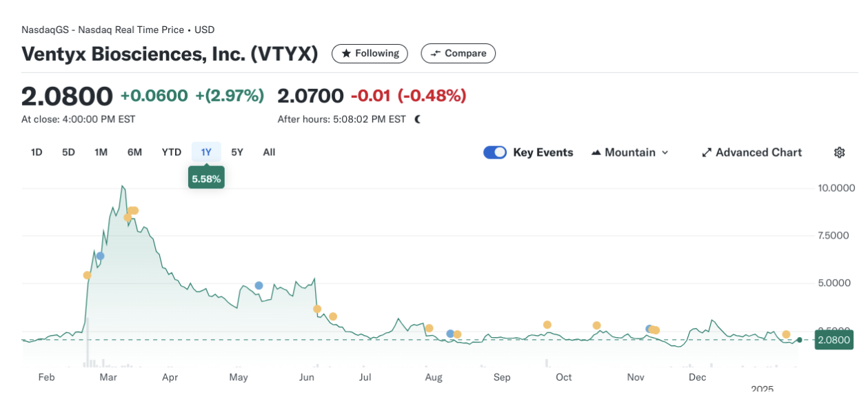Screen dimensions: 868x406
Task: Click the Compare button
Action: click(x=458, y=53)
